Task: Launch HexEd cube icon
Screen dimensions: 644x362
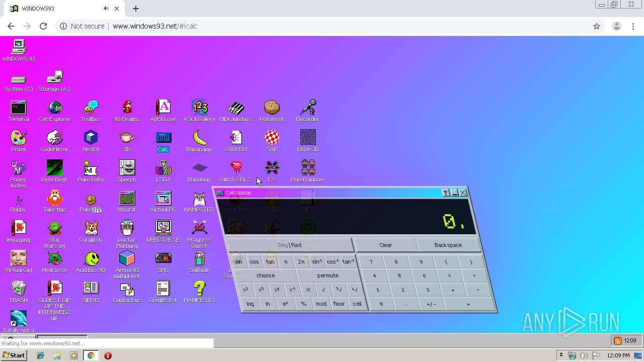Action: click(x=91, y=141)
